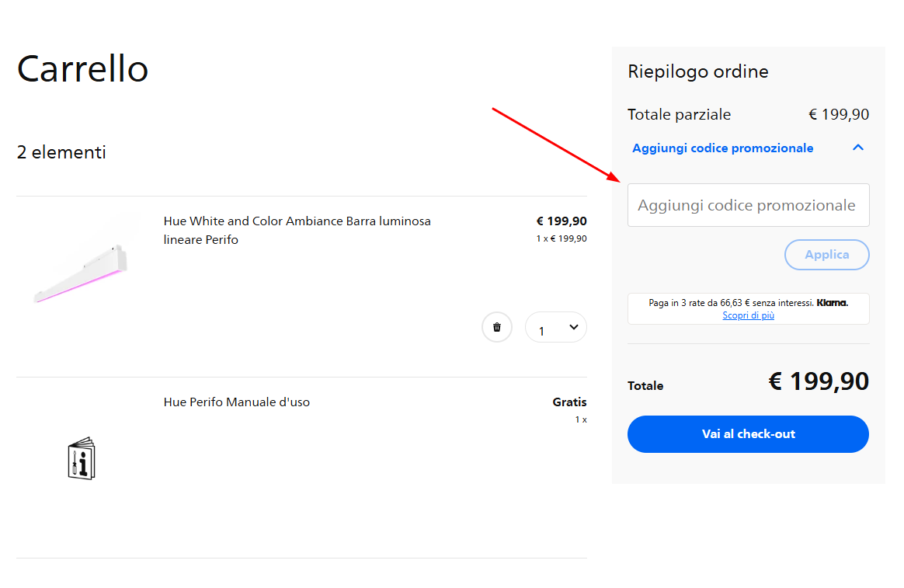This screenshot has height=588, width=904.
Task: Click the "2 elementi" count label
Action: 61,152
